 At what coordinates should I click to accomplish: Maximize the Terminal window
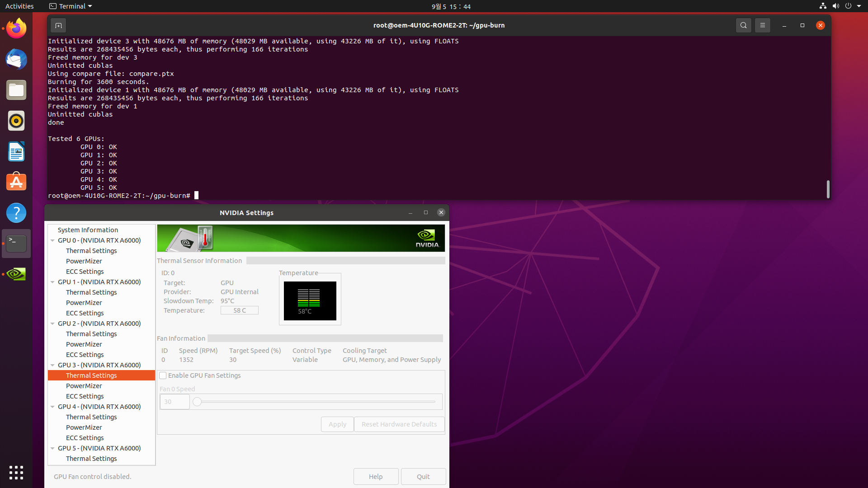click(x=802, y=25)
